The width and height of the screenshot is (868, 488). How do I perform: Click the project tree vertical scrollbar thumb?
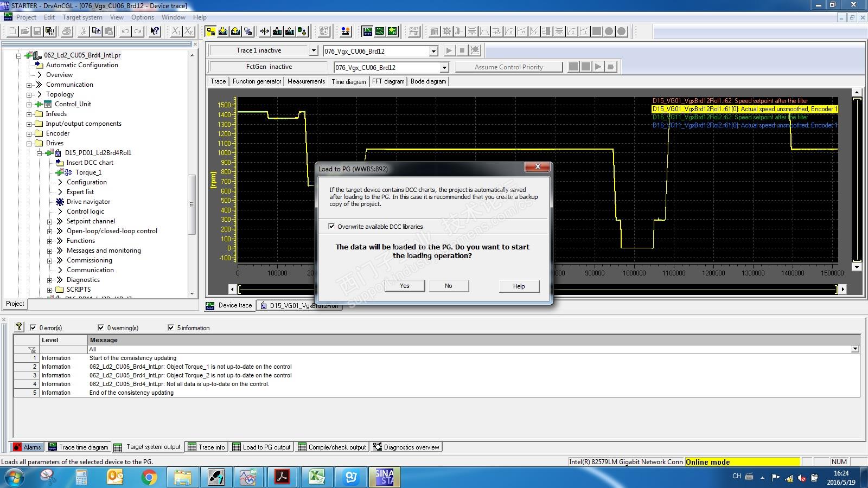[192, 204]
